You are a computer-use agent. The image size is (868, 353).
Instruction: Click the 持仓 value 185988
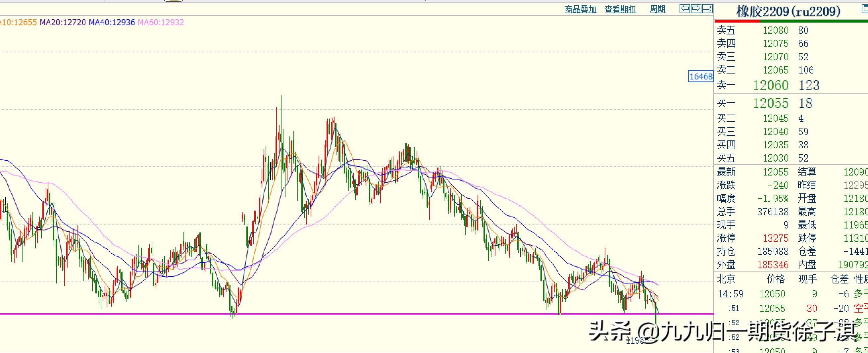tap(773, 252)
